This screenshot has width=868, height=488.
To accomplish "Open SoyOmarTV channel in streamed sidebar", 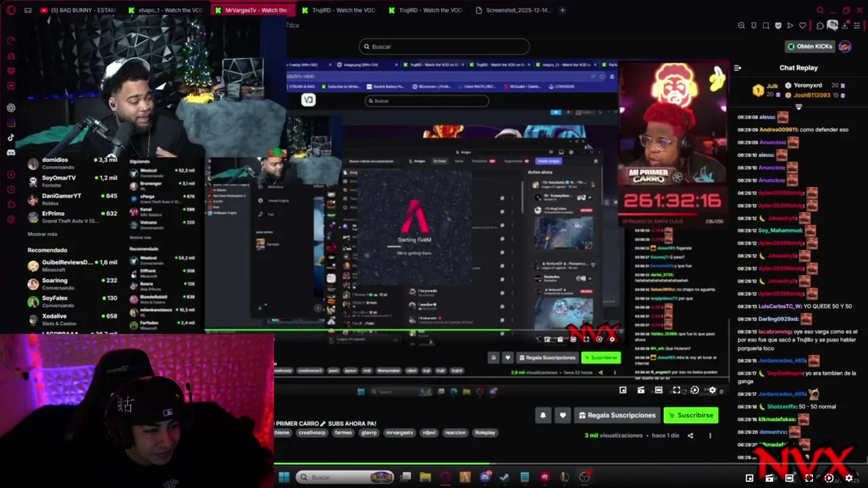I will (x=73, y=181).
